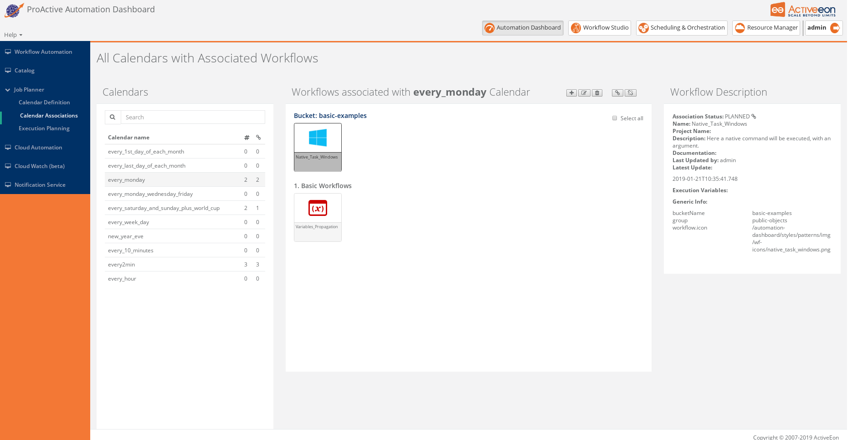The width and height of the screenshot is (868, 440).
Task: Open Resource Manager portal
Action: (766, 28)
